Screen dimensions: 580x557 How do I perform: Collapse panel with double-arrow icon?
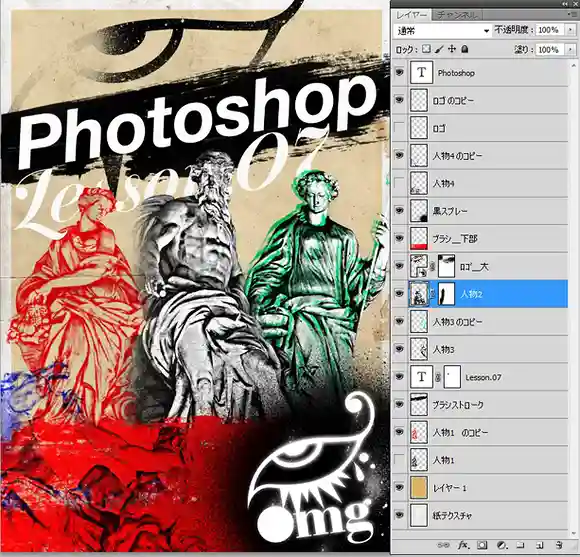(x=565, y=4)
